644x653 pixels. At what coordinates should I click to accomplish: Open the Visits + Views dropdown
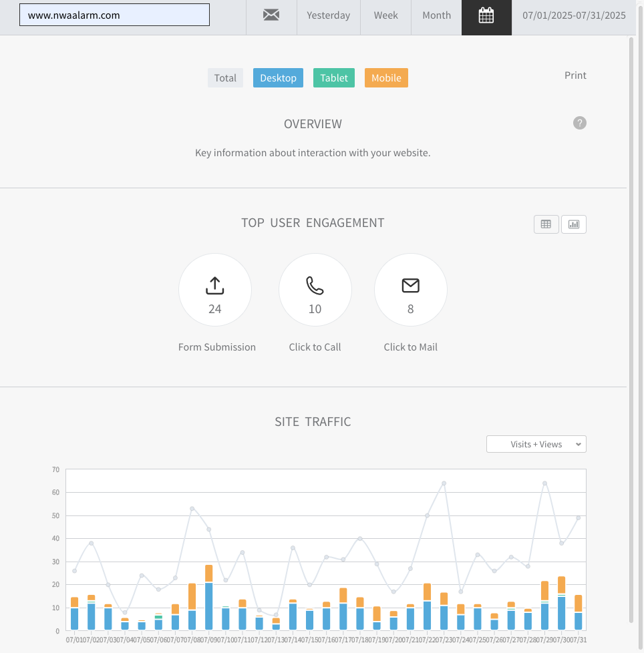(x=536, y=444)
